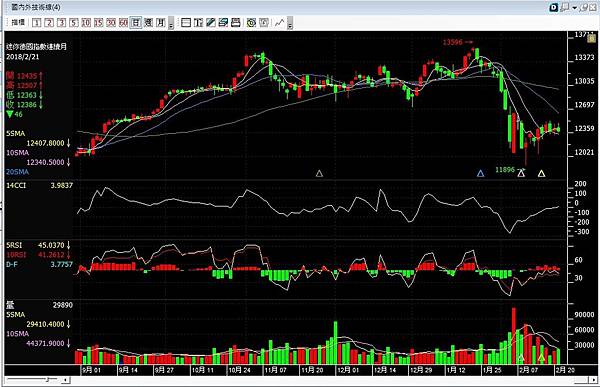
Task: Click the close price 12386 value
Action: pyautogui.click(x=27, y=105)
